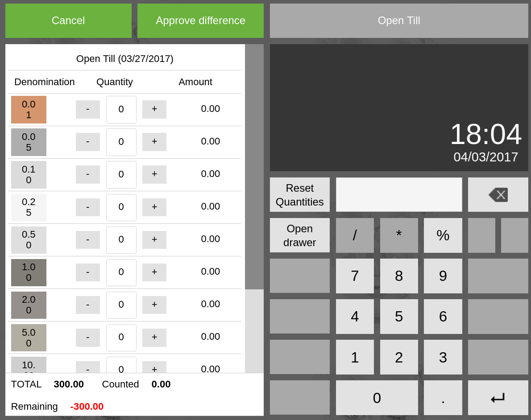Screen dimensions: 531x420
Task: Select the 2.00 denomination tile
Action: tap(29, 305)
